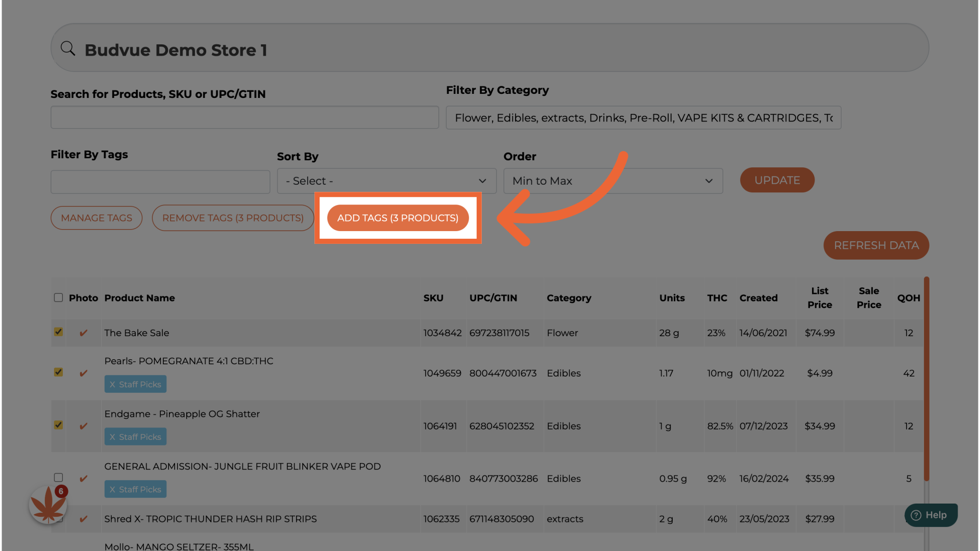Open the Sort By dropdown
This screenshot has width=980, height=551.
(x=386, y=181)
